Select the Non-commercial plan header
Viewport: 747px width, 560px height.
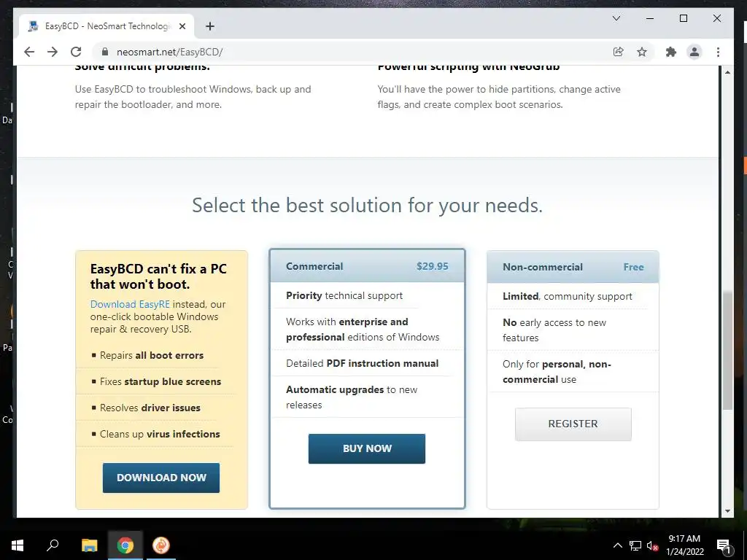[573, 267]
